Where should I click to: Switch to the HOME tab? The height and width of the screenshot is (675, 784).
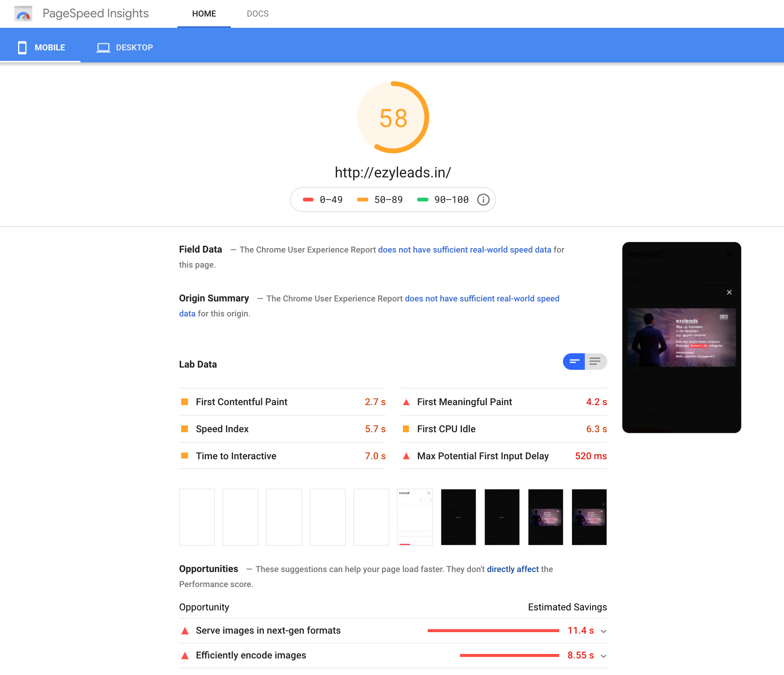(x=204, y=14)
